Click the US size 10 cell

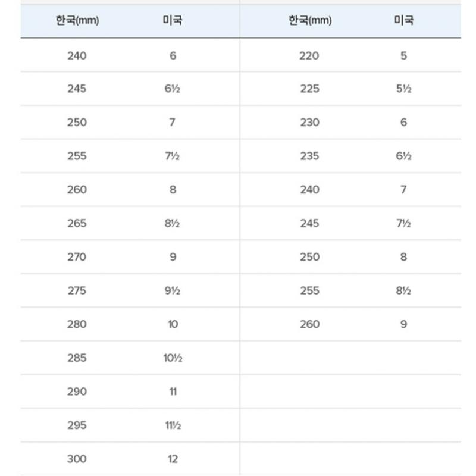(173, 324)
